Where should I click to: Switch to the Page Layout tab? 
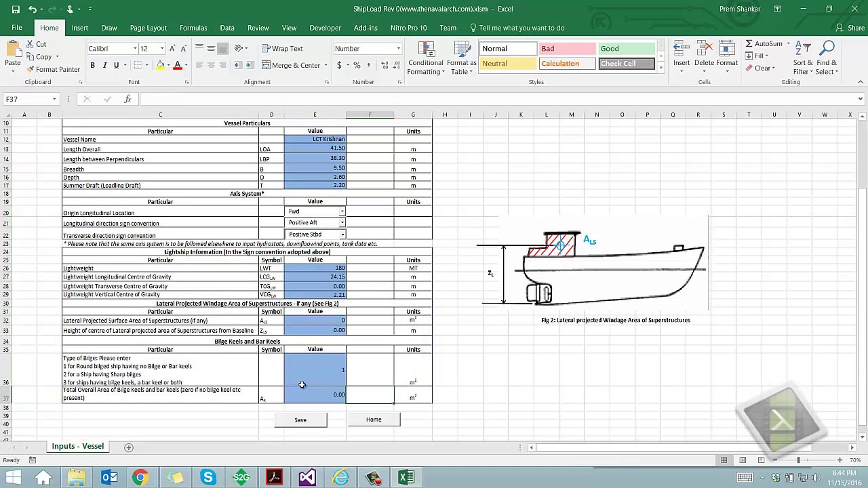pyautogui.click(x=148, y=28)
